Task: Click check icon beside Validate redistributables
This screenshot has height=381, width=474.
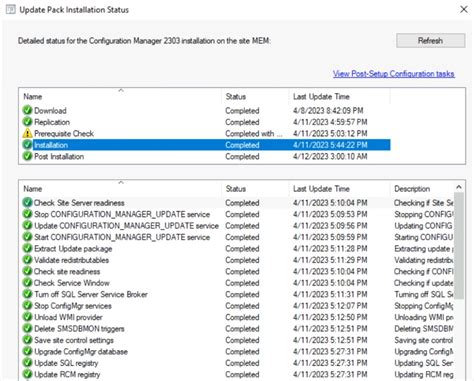Action: (x=27, y=260)
